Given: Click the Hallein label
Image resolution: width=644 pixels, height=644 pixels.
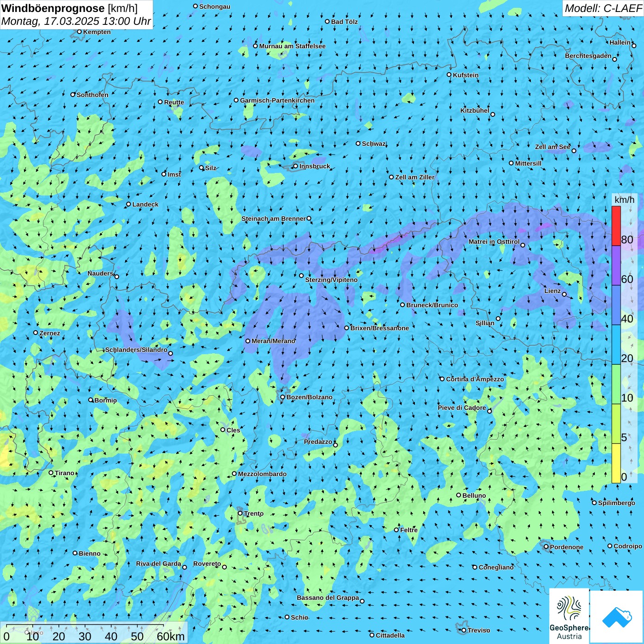Looking at the screenshot, I should click(620, 42).
